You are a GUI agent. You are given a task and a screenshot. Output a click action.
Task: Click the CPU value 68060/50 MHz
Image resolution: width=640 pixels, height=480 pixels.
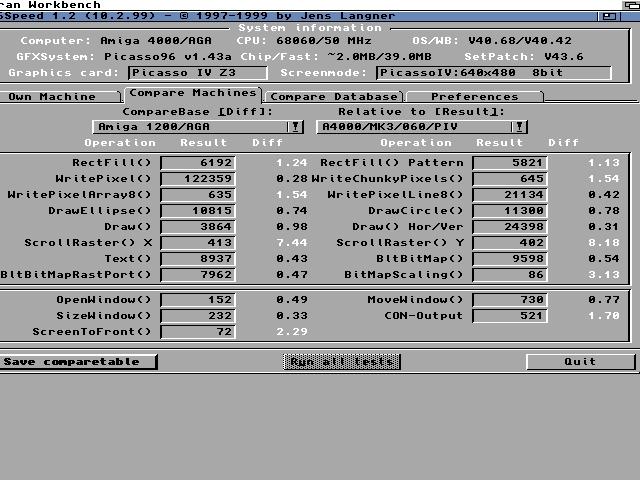324,41
